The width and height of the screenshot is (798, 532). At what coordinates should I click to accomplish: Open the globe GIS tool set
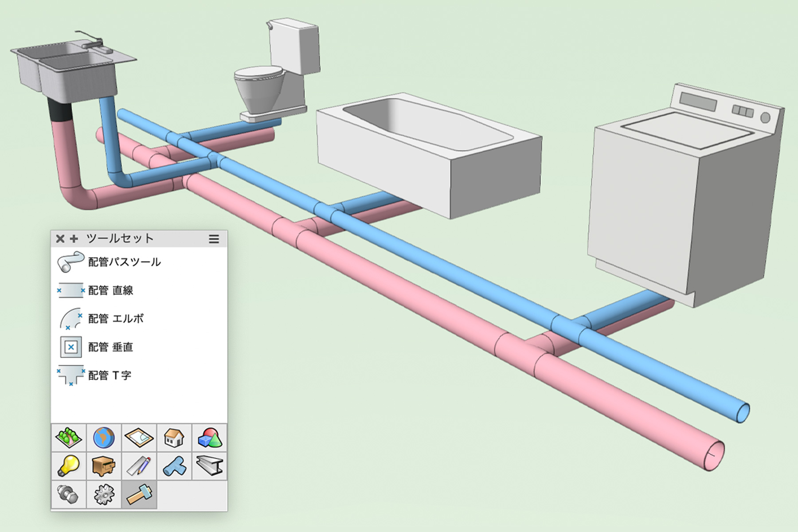(104, 438)
